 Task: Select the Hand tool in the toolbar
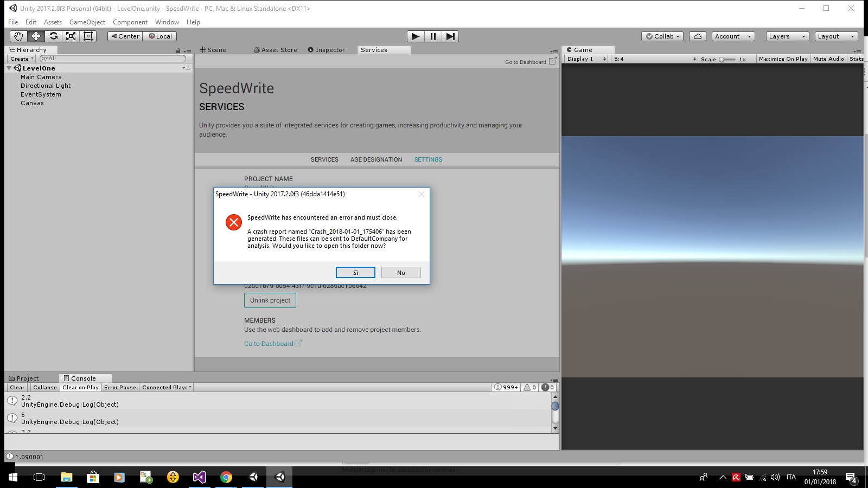tap(18, 36)
